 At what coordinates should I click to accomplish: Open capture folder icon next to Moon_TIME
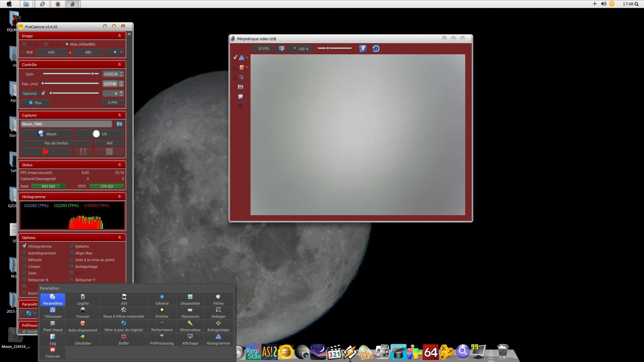[x=119, y=124]
